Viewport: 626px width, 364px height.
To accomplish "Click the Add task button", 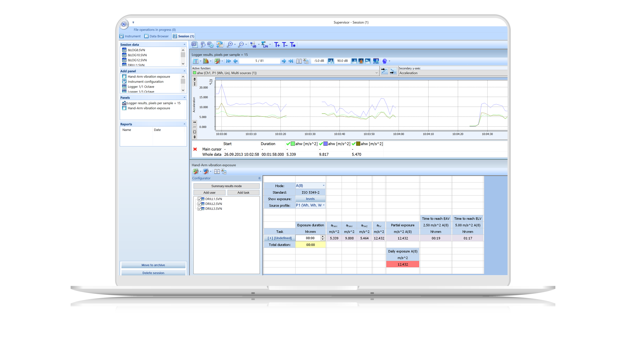I will click(x=243, y=193).
